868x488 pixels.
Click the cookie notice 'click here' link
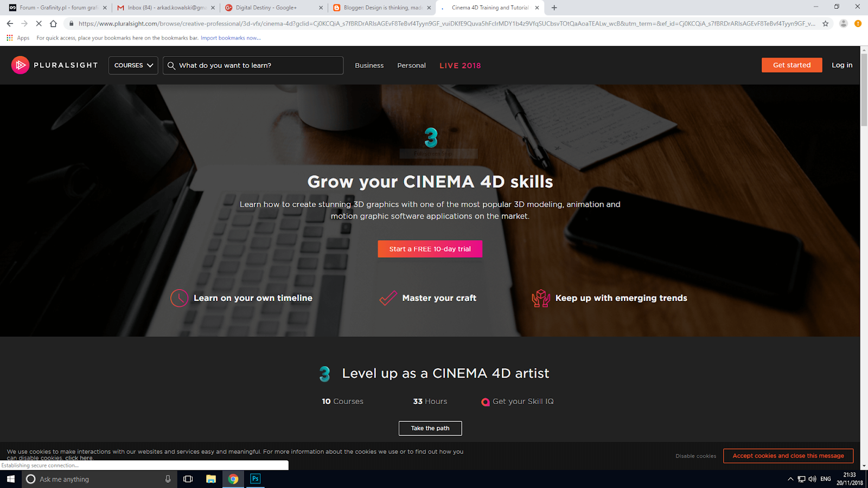(79, 458)
